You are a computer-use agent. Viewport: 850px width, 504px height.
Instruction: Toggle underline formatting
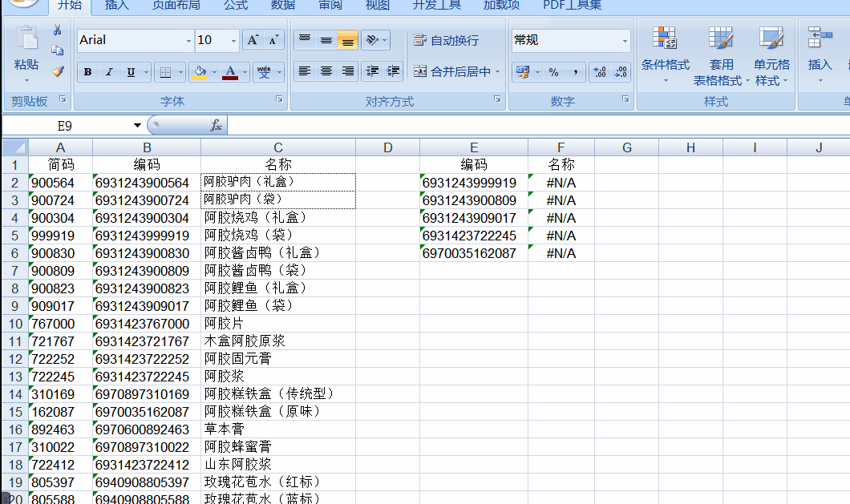pyautogui.click(x=132, y=72)
